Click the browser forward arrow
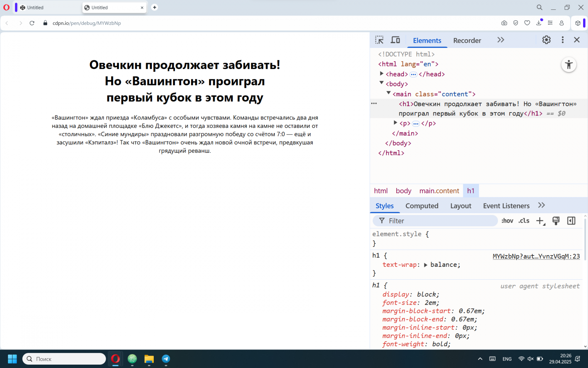The height and width of the screenshot is (368, 588). [21, 23]
